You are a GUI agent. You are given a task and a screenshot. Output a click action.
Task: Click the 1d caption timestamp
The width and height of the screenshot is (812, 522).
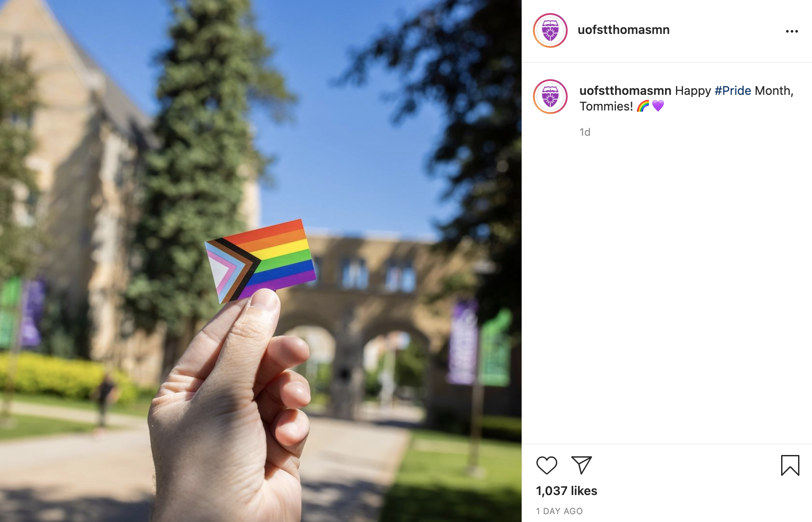pos(585,132)
